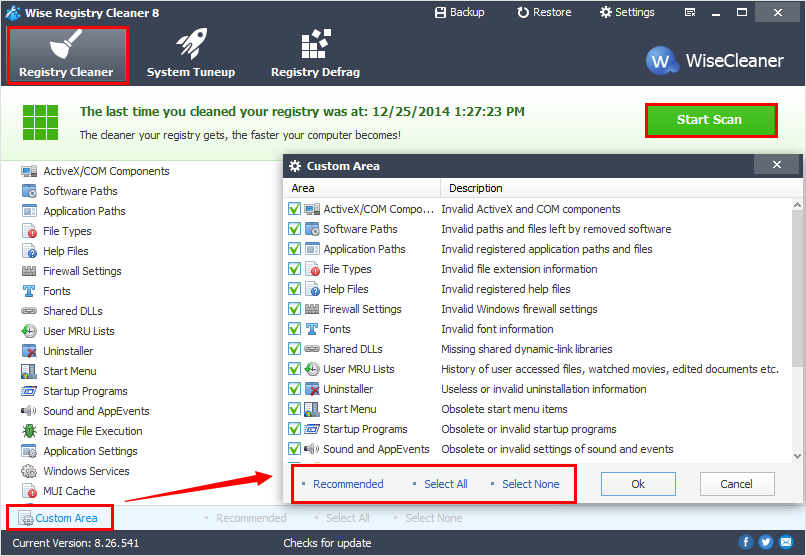The image size is (806, 556).
Task: Click Help Files icon in left list
Action: [x=29, y=251]
